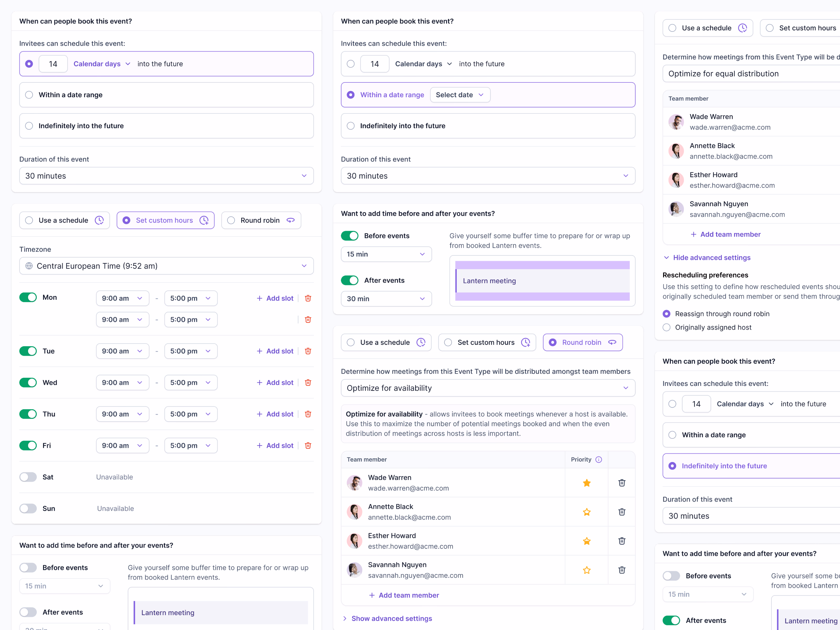The height and width of the screenshot is (630, 840).
Task: Turn off After events switch with 30 min
Action: pyautogui.click(x=350, y=280)
